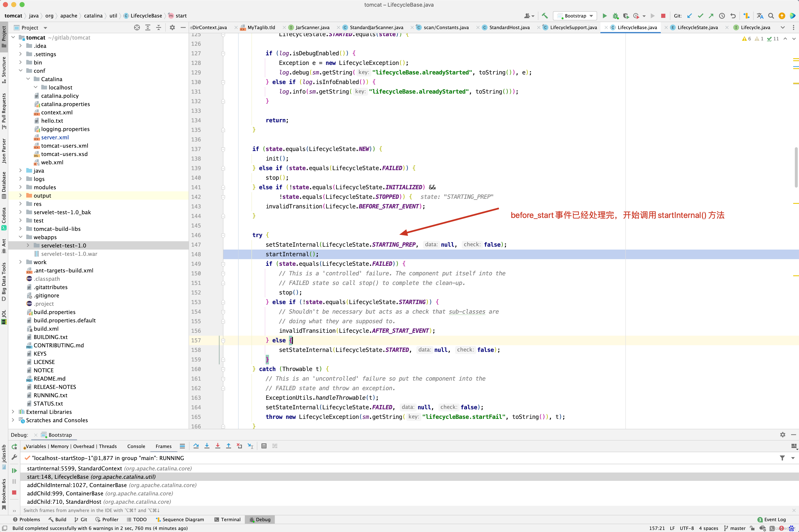Click the master git branch widget
The image size is (799, 532).
tap(735, 528)
